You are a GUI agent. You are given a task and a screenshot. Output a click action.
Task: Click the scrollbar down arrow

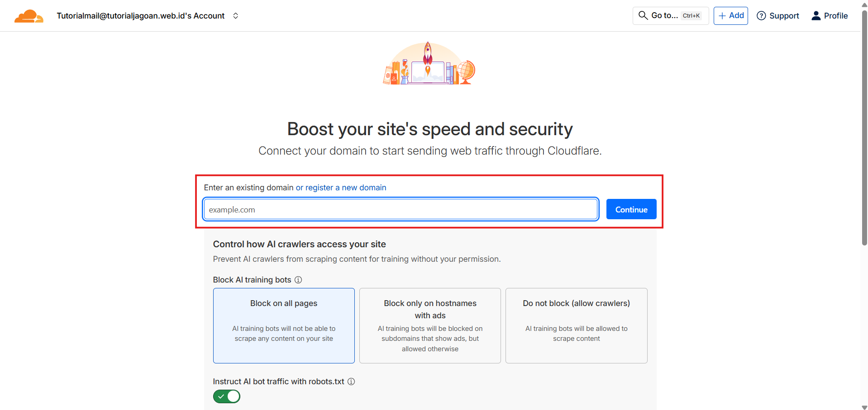[864, 406]
